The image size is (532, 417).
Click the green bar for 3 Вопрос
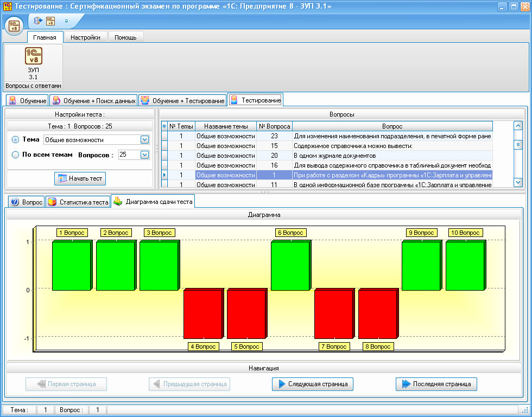click(159, 266)
